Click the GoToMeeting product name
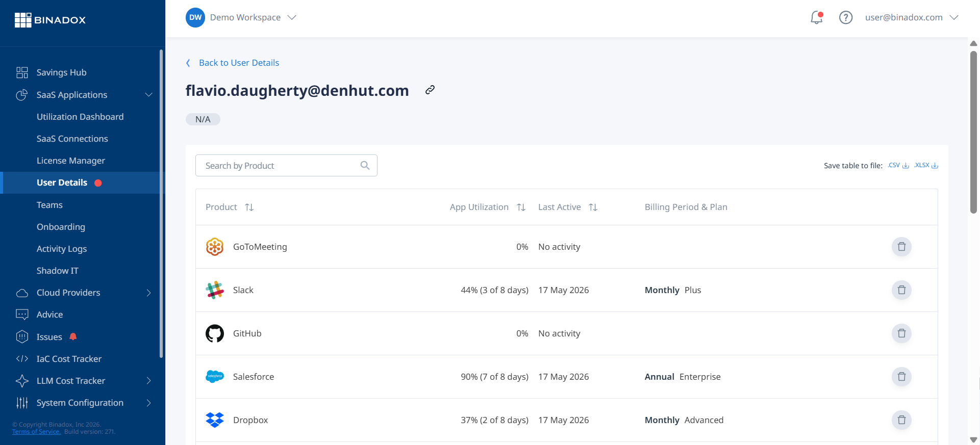 pos(260,247)
